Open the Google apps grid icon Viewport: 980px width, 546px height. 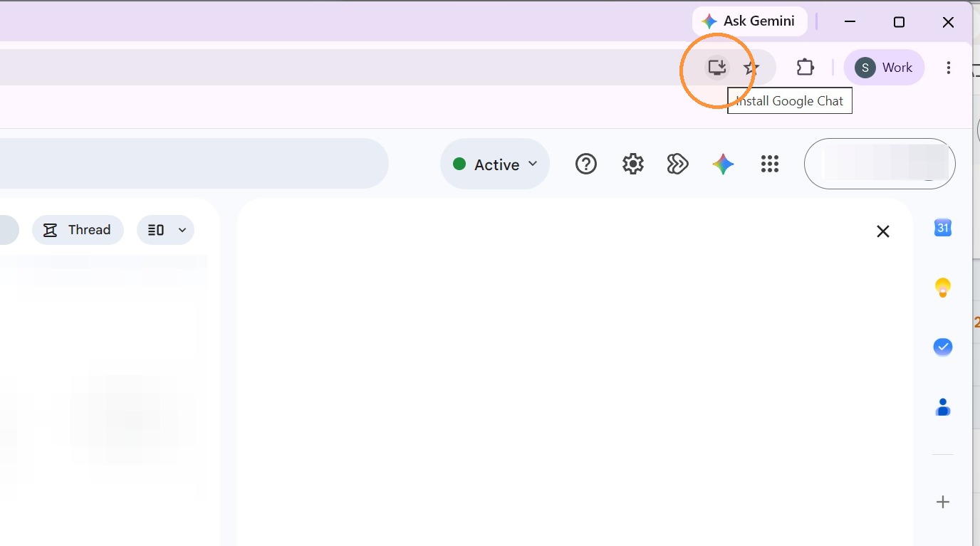coord(770,164)
